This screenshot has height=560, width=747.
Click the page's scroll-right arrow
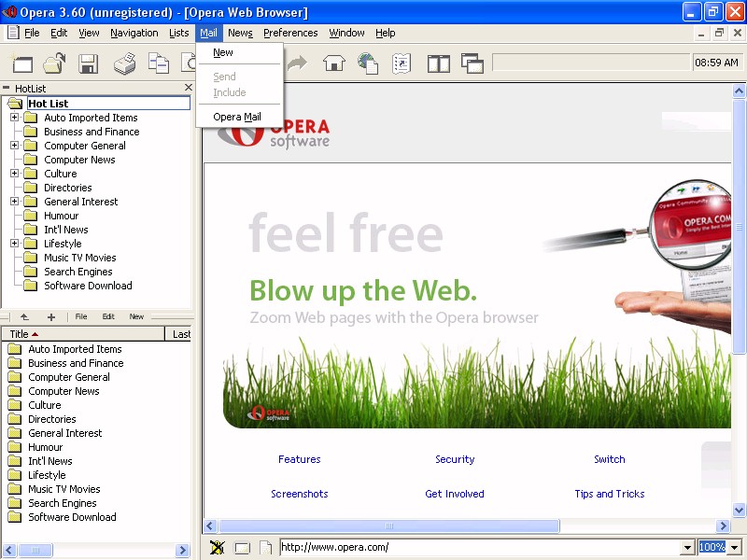click(x=723, y=526)
